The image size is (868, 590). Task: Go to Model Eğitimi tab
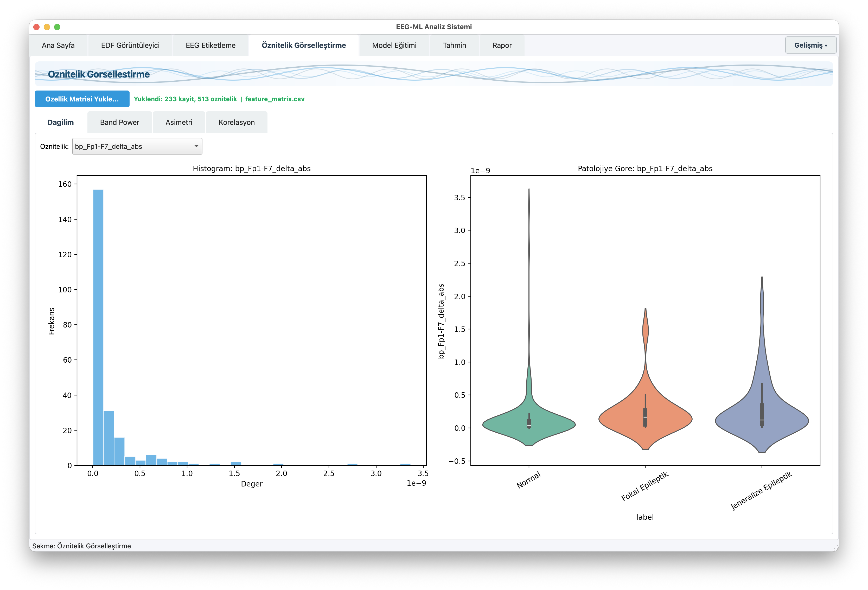[x=394, y=45]
